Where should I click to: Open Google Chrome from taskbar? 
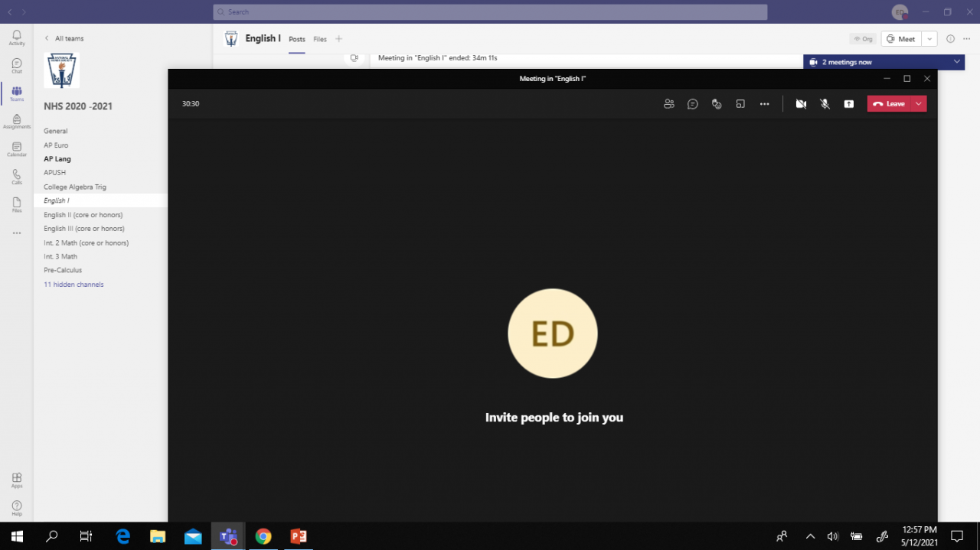tap(263, 536)
